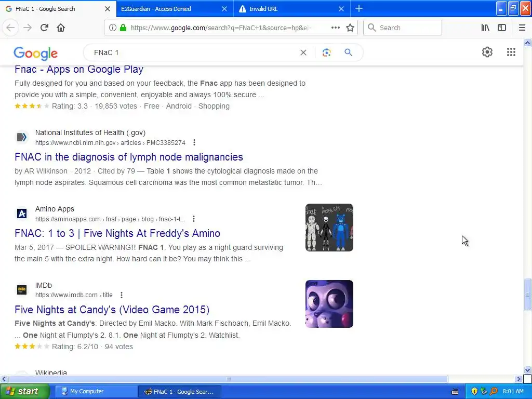This screenshot has height=399, width=532.
Task: Click the 8:01 AM system clock
Action: tap(513, 392)
